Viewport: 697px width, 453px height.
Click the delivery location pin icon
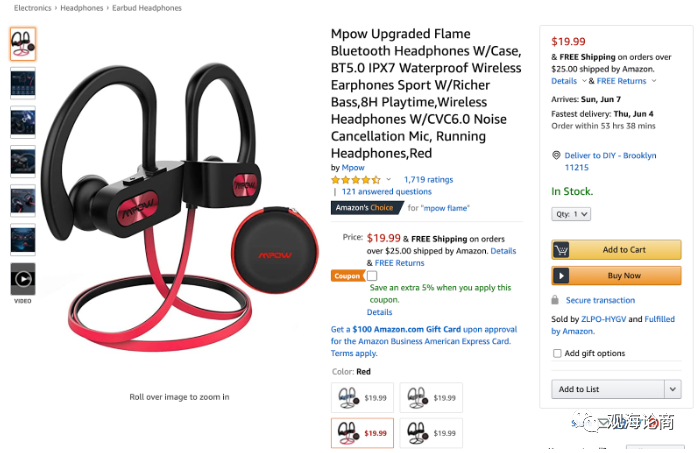pyautogui.click(x=556, y=155)
